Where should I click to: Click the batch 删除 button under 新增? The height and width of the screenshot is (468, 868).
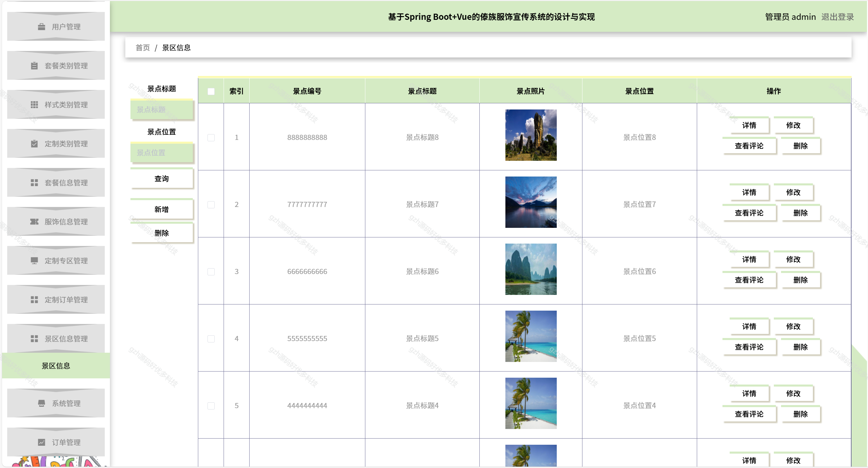coord(162,233)
